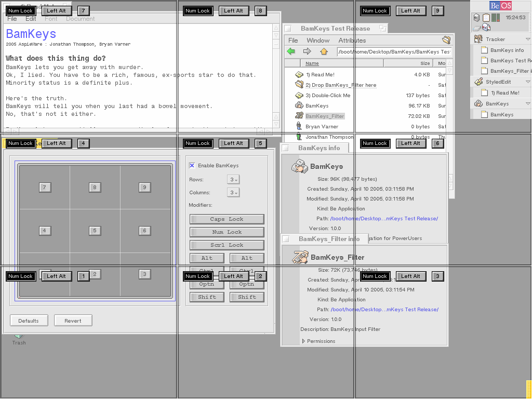Viewport: 532px width, 399px height.
Task: Click grid cell 7 in BamKeys preview
Action: point(45,187)
